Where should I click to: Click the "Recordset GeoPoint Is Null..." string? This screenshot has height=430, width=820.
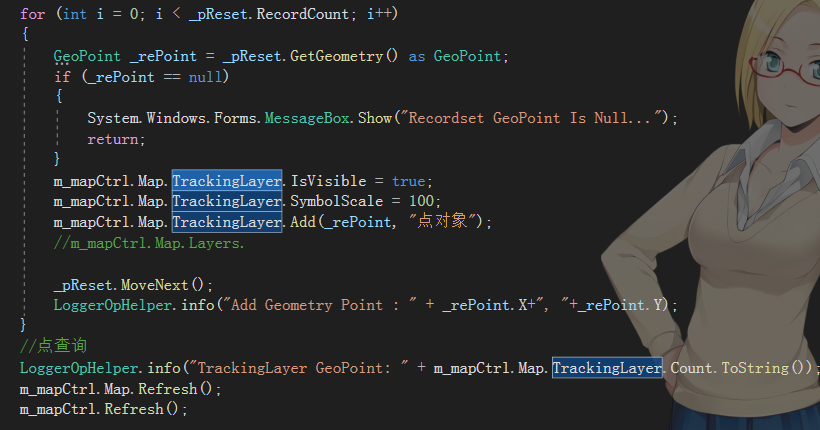coord(532,118)
